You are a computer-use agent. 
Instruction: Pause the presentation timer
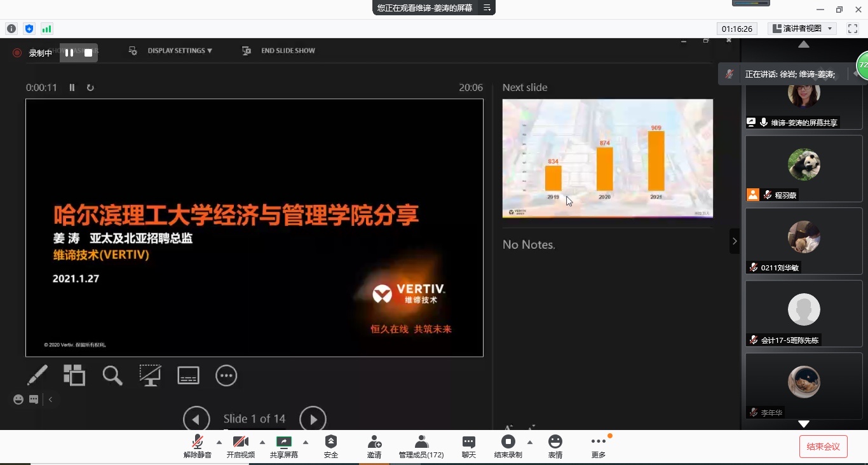click(72, 88)
